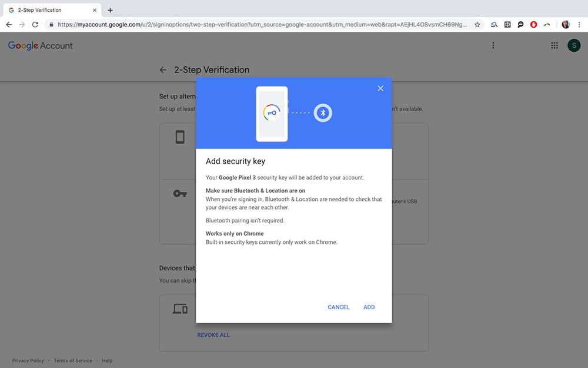Click the REVOKE ALL link
Viewport: 588px width, 368px height.
[213, 335]
